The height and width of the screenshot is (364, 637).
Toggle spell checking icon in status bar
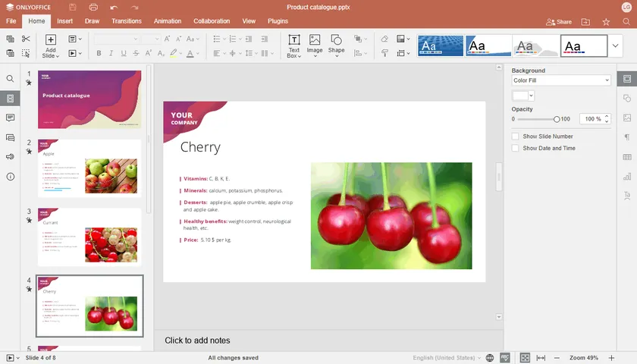click(504, 358)
